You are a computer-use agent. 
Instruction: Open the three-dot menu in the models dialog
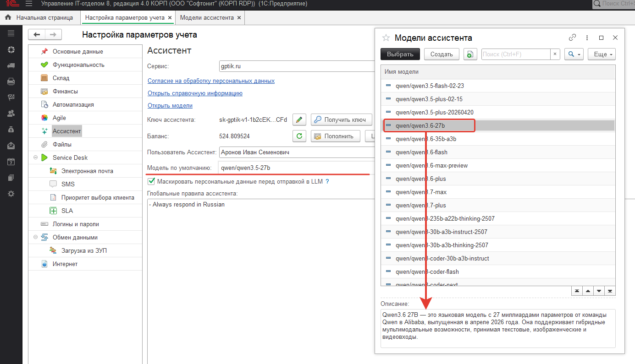(587, 38)
